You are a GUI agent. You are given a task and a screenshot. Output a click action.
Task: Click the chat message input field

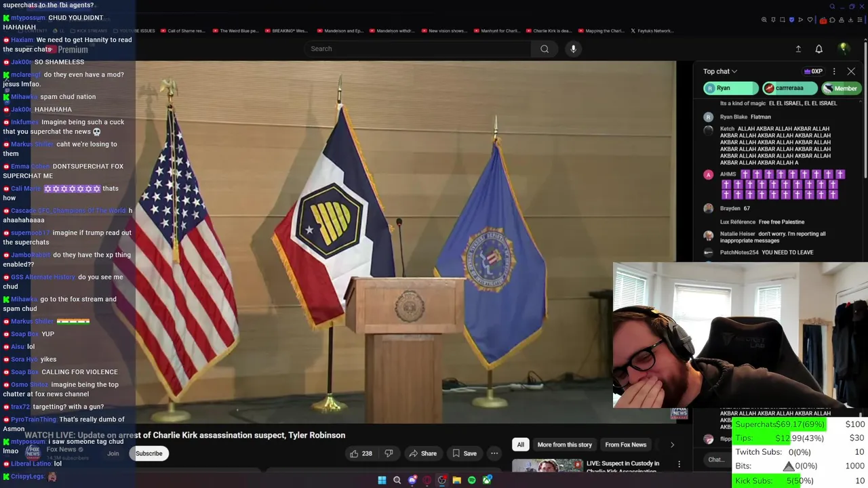pos(716,460)
